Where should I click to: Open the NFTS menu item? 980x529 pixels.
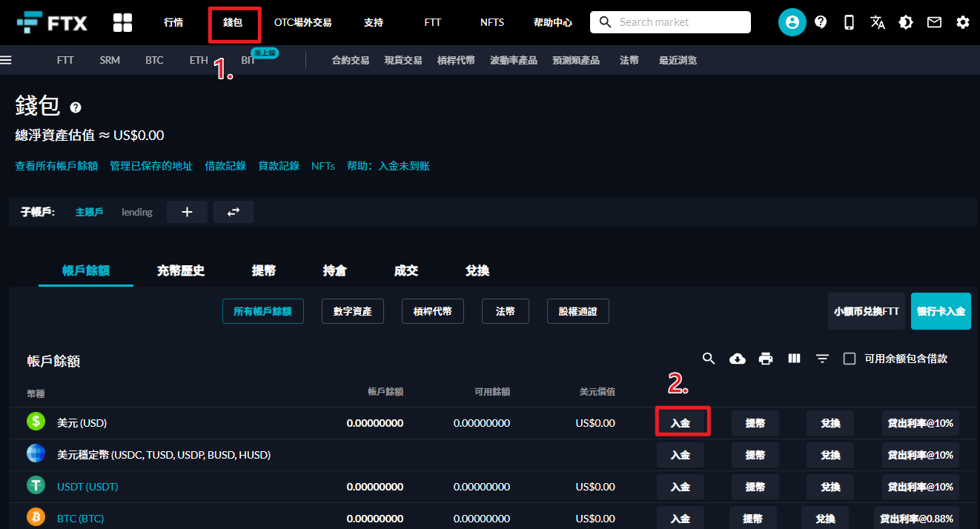(x=492, y=22)
